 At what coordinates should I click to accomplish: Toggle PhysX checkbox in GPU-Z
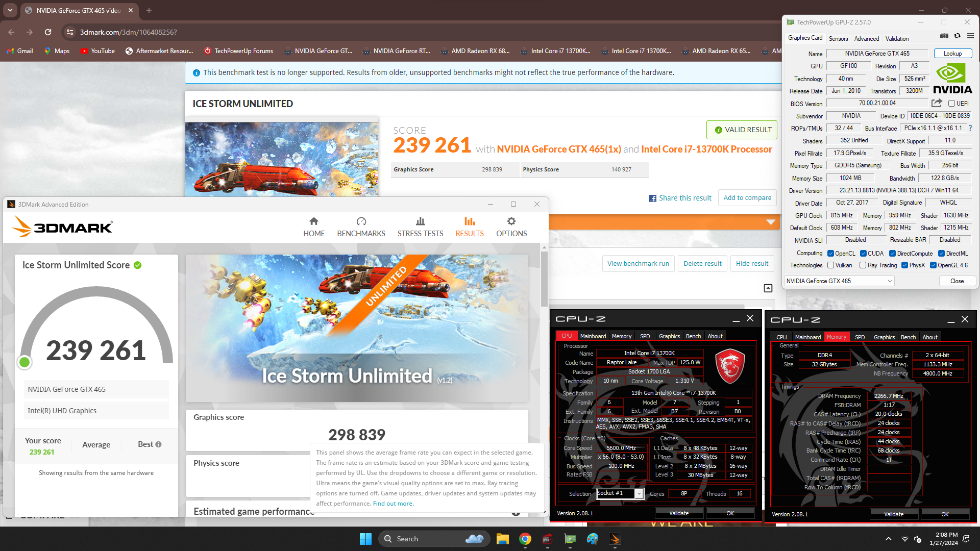(x=905, y=265)
